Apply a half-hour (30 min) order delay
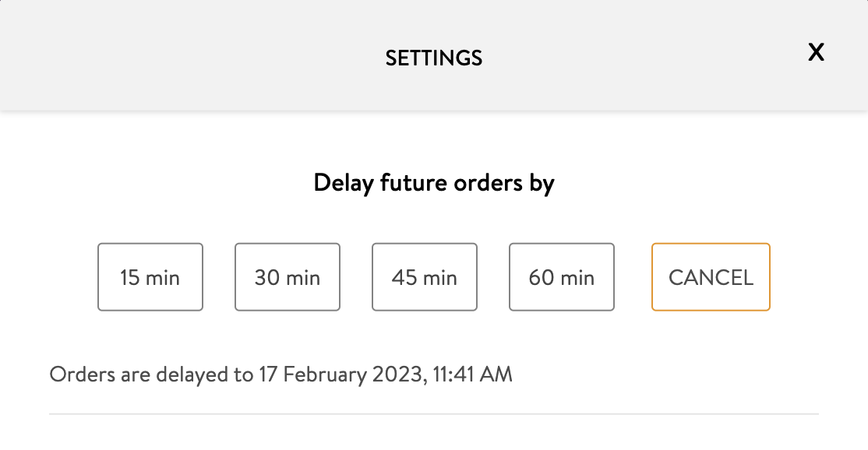The width and height of the screenshot is (868, 450). [288, 277]
